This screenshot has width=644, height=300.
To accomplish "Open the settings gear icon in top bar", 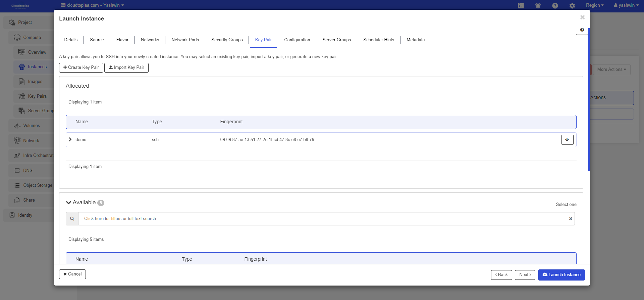I will [572, 6].
